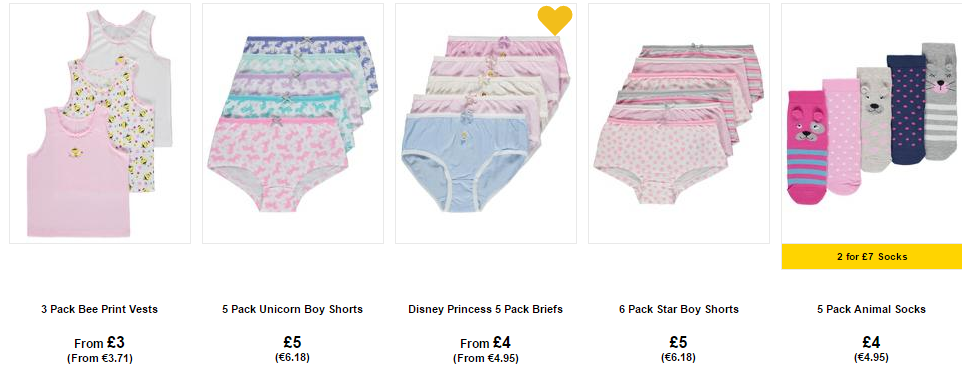Screen dimensions: 962x382
Task: Follow the 5 Pack Unicorn Boy Shorts link
Action: coord(293,309)
